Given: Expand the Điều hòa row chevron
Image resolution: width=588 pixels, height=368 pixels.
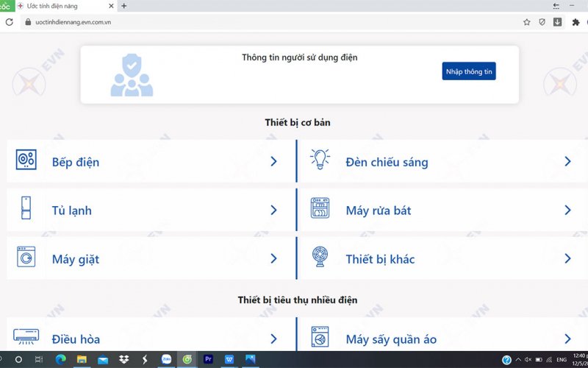Looking at the screenshot, I should pos(273,339).
